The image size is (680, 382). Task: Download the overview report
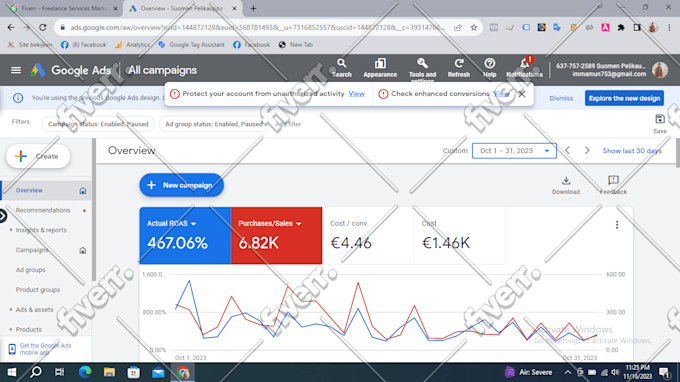coord(566,185)
